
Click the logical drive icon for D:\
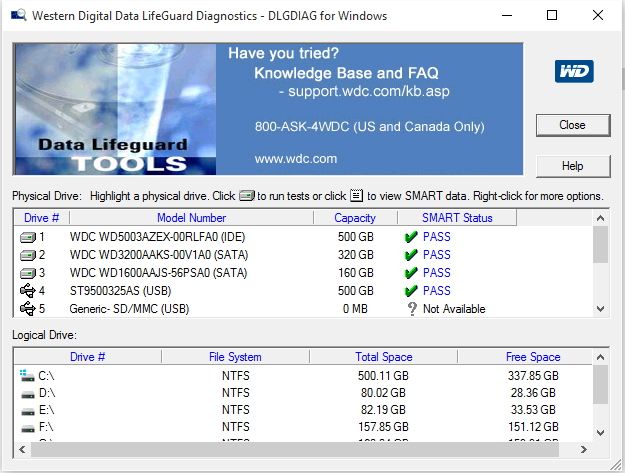click(28, 394)
